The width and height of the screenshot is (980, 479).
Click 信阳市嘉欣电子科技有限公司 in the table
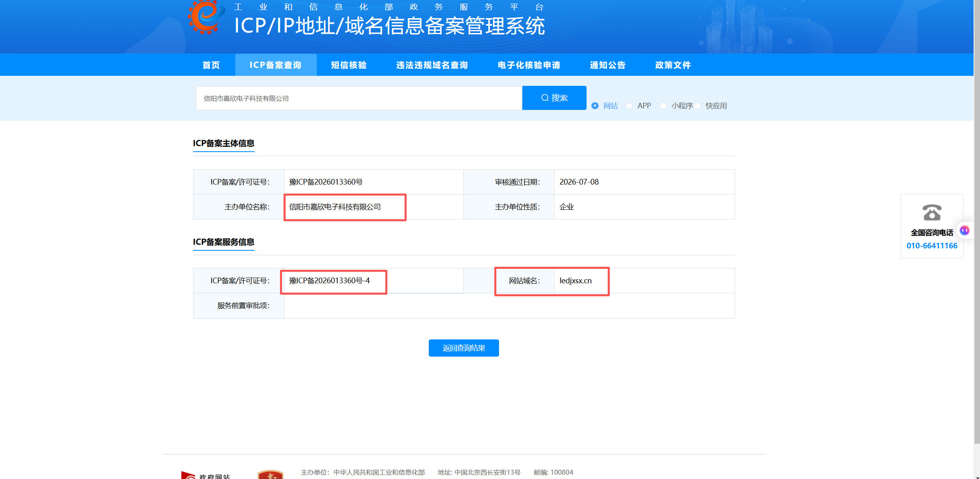click(x=335, y=207)
